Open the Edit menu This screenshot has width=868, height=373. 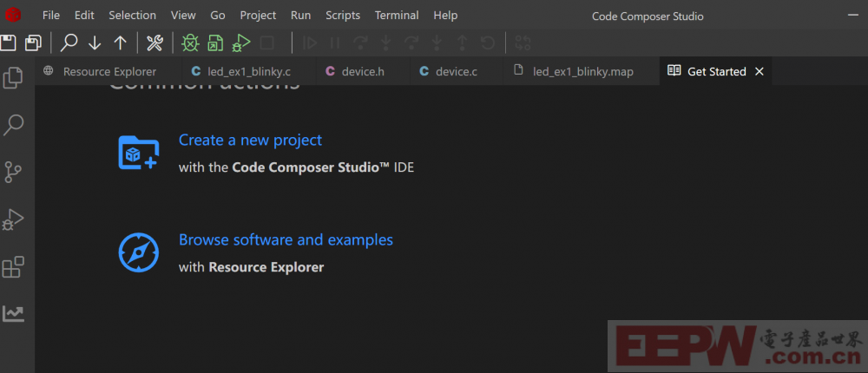coord(84,16)
